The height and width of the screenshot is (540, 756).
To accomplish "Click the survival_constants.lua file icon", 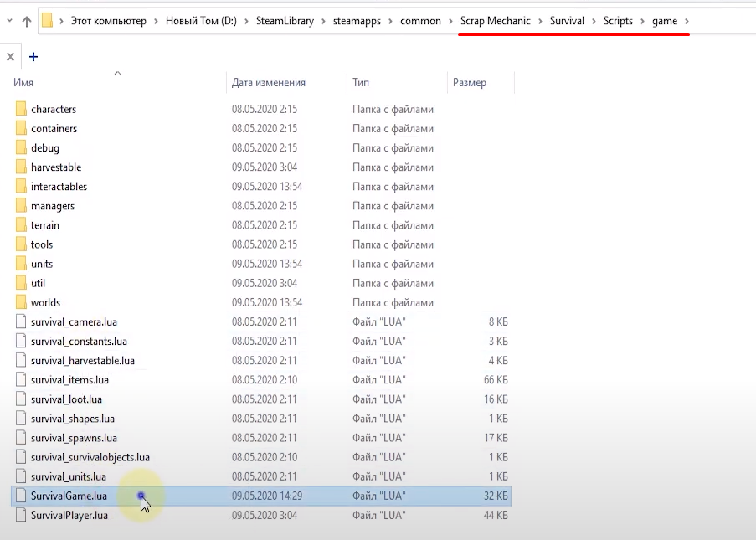I will click(21, 341).
